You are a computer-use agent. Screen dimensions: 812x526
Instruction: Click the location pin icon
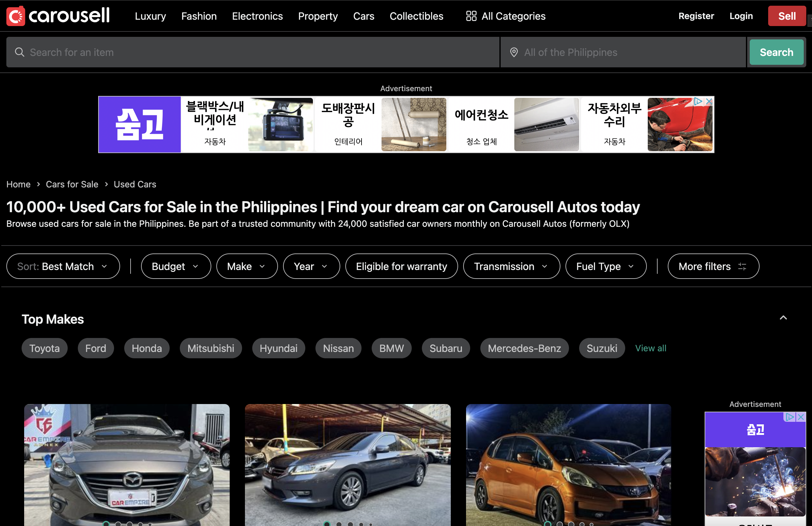tap(514, 52)
